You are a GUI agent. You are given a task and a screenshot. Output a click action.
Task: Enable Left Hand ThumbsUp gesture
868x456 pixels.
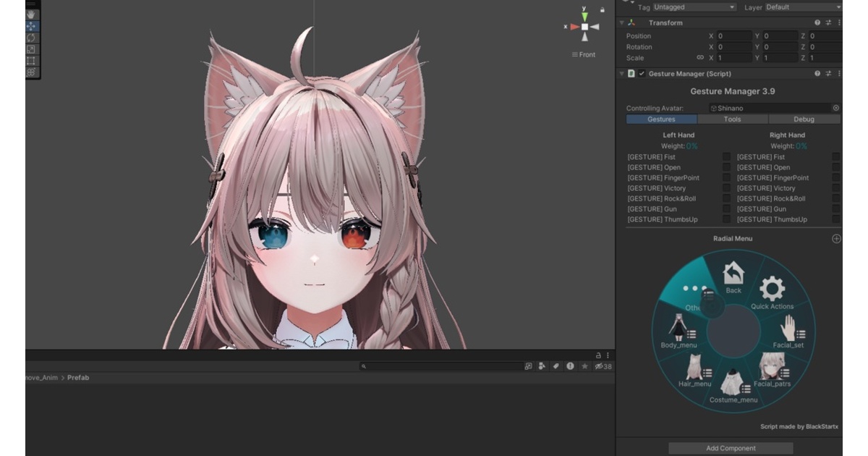726,219
